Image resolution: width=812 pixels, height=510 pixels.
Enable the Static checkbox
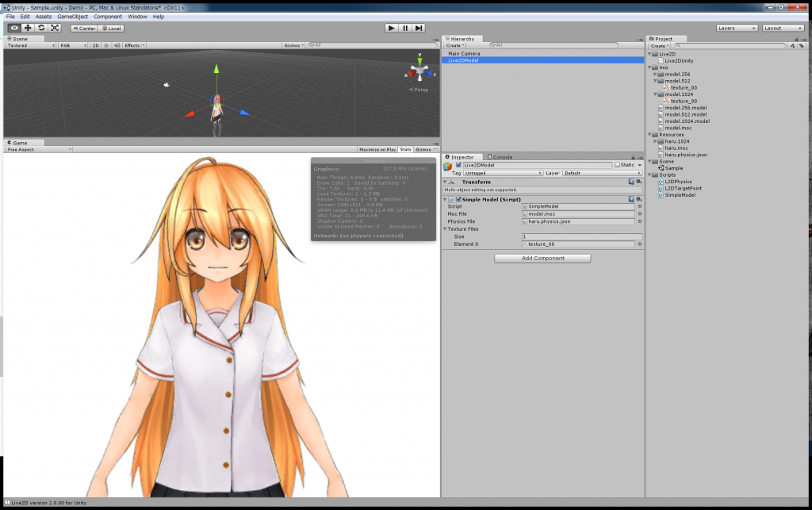[x=617, y=165]
